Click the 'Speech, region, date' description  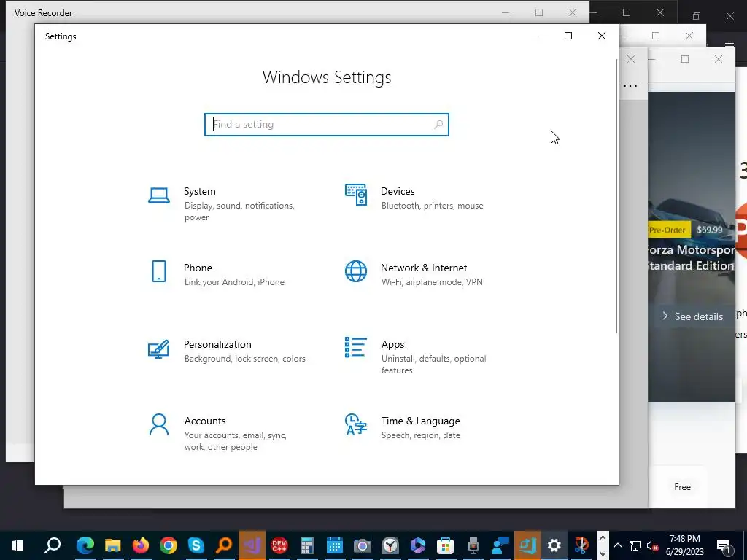point(421,435)
